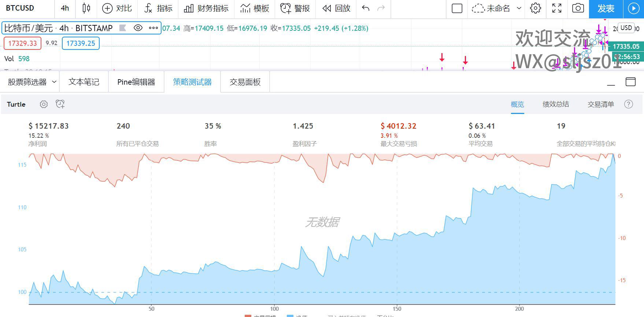Viewport: 644px width, 317px height.
Task: Click the undo arrow
Action: [x=365, y=8]
